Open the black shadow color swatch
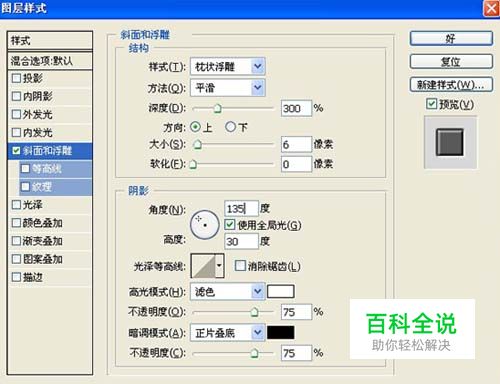 [x=281, y=332]
